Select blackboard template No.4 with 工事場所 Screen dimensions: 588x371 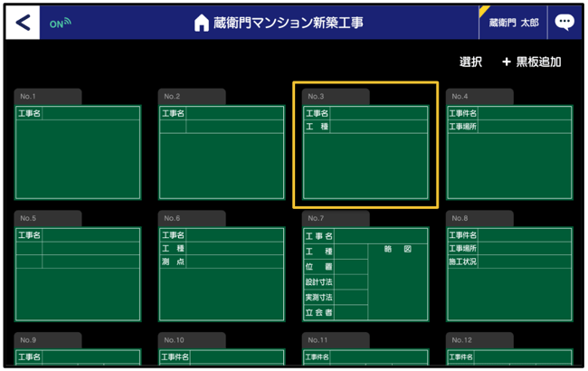coord(509,152)
